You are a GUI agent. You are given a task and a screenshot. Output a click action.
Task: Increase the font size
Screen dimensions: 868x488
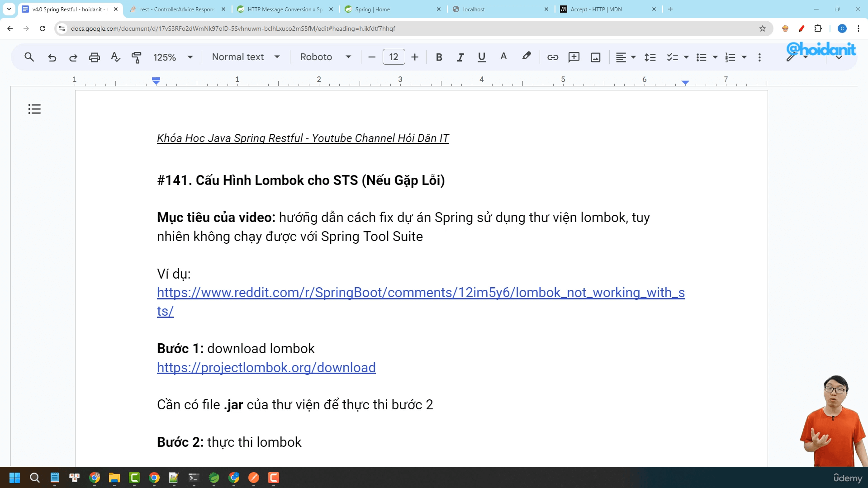pyautogui.click(x=415, y=57)
